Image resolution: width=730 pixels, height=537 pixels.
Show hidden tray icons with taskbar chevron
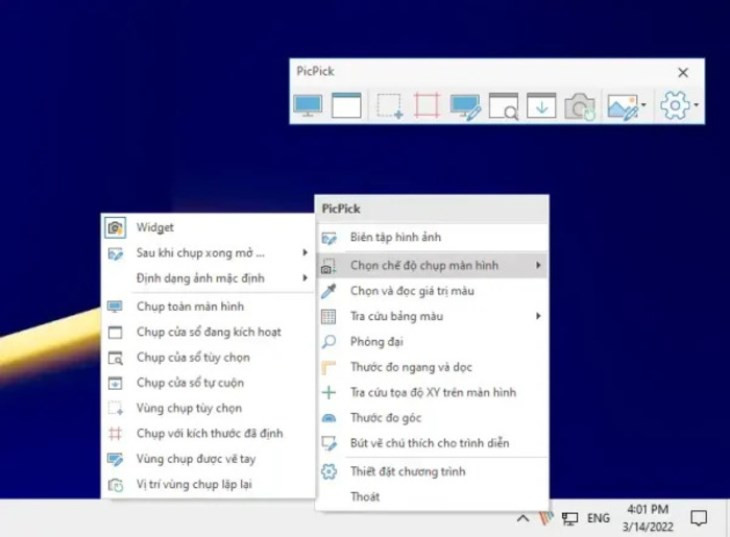[523, 518]
